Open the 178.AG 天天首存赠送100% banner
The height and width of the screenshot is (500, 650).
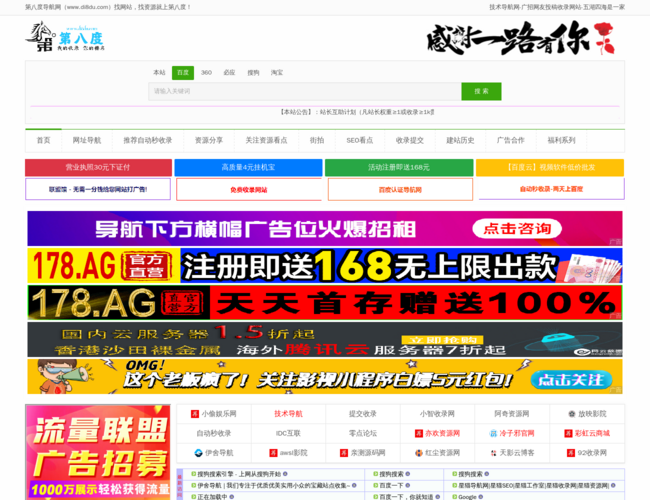point(325,303)
